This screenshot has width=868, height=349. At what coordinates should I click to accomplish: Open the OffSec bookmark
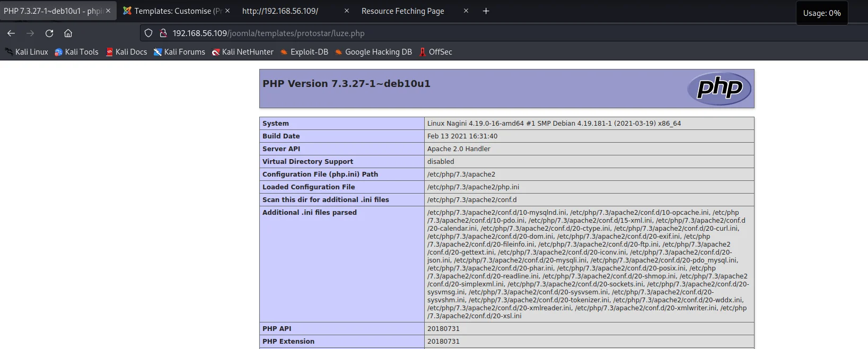(435, 52)
